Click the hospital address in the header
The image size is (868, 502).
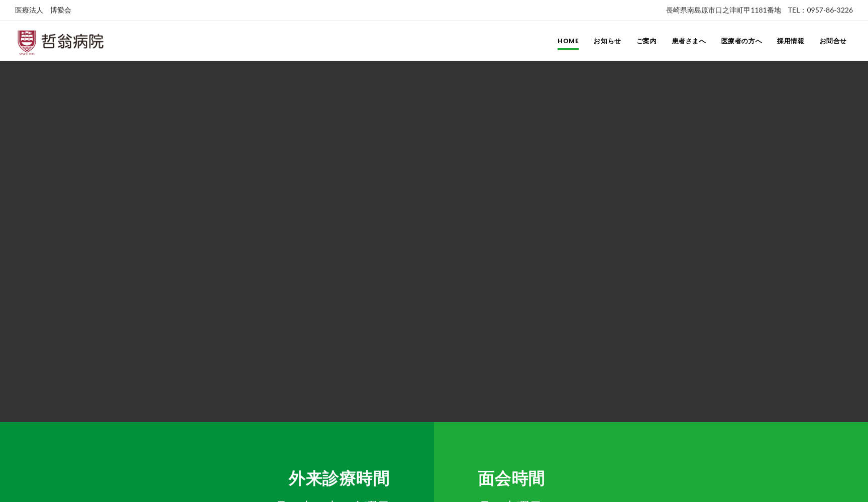[723, 10]
